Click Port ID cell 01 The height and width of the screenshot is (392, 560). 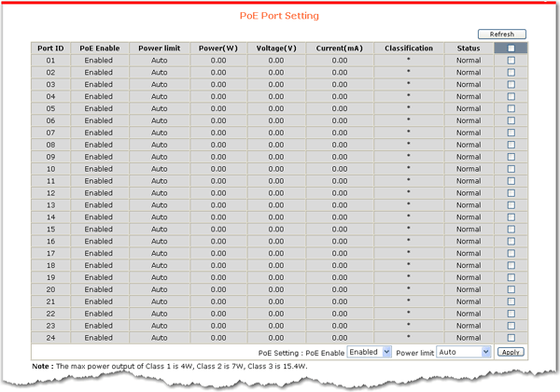[x=50, y=61]
